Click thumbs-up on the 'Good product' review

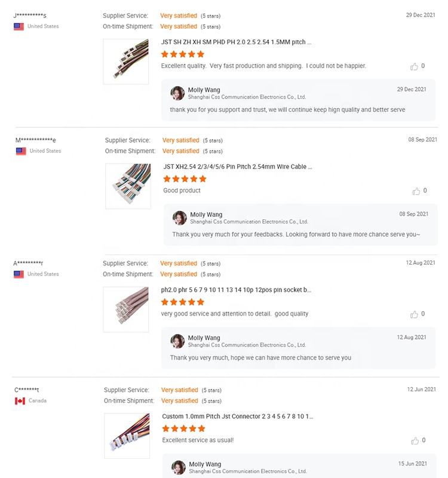point(416,191)
